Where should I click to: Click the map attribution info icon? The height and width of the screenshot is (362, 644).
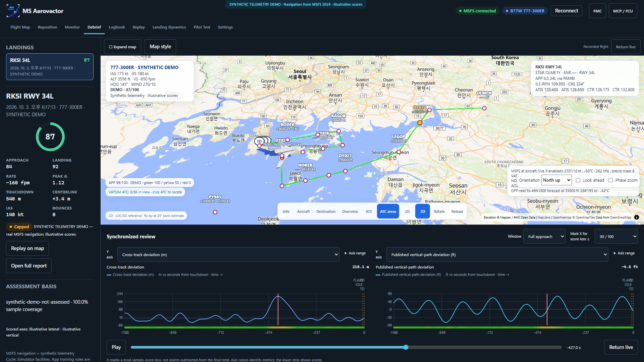point(637,217)
